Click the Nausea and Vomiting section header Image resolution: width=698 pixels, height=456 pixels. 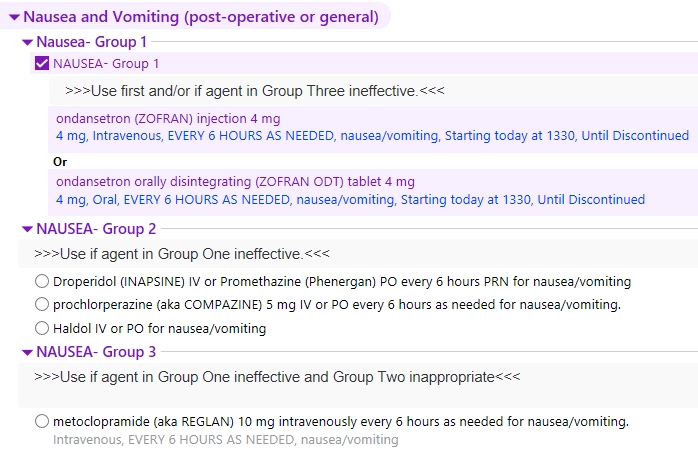tap(200, 17)
